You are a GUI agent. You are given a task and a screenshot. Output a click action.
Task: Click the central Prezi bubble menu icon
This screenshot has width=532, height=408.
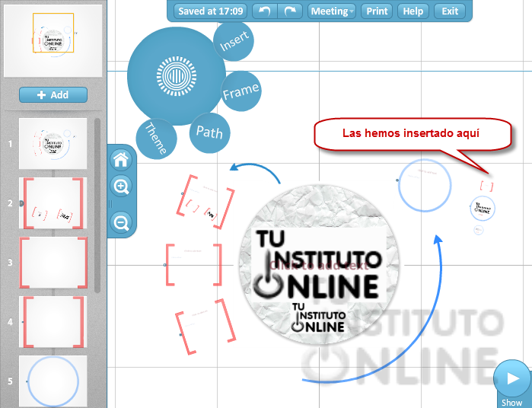177,76
